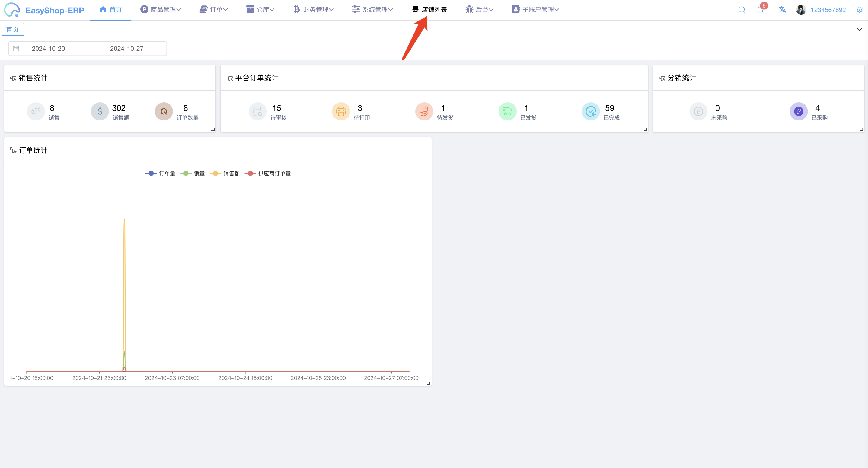Screen dimensions: 868x468
Task: Open the search magnifier icon
Action: 742,10
